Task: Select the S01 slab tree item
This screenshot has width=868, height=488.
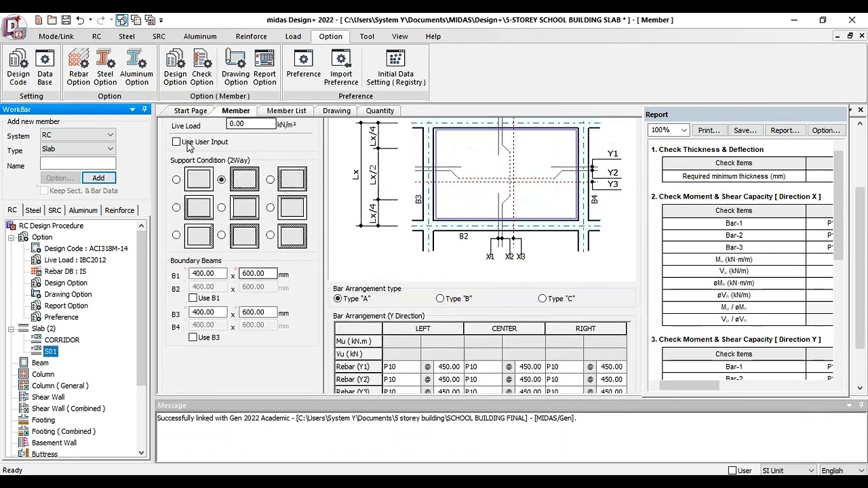Action: click(x=51, y=351)
